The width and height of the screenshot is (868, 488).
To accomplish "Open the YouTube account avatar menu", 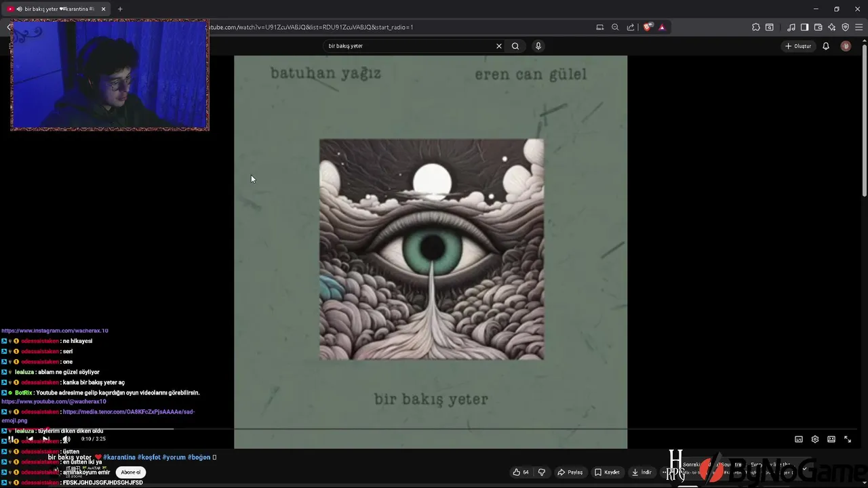I will tap(846, 46).
